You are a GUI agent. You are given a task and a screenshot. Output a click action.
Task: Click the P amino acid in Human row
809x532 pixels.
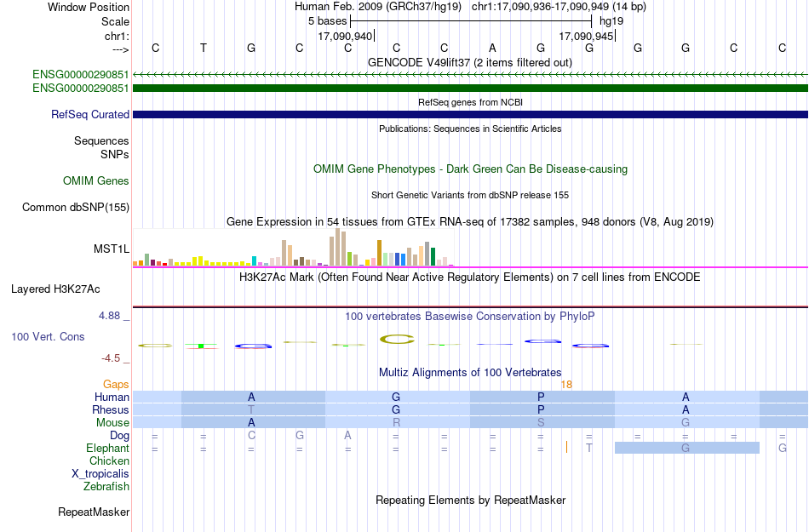tap(541, 397)
